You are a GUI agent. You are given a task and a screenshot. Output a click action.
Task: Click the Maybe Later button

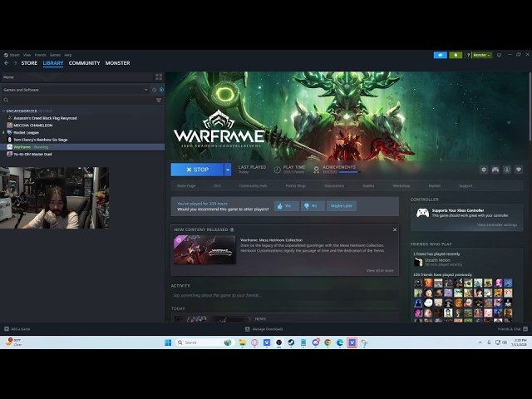pos(342,206)
